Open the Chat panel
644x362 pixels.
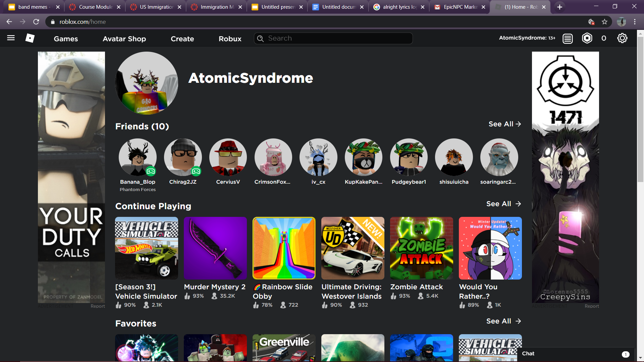(576, 354)
